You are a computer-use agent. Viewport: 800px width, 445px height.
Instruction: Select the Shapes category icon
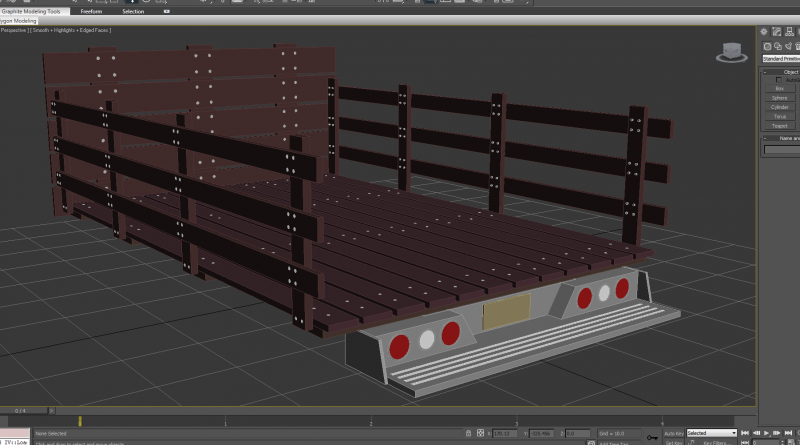(x=778, y=46)
